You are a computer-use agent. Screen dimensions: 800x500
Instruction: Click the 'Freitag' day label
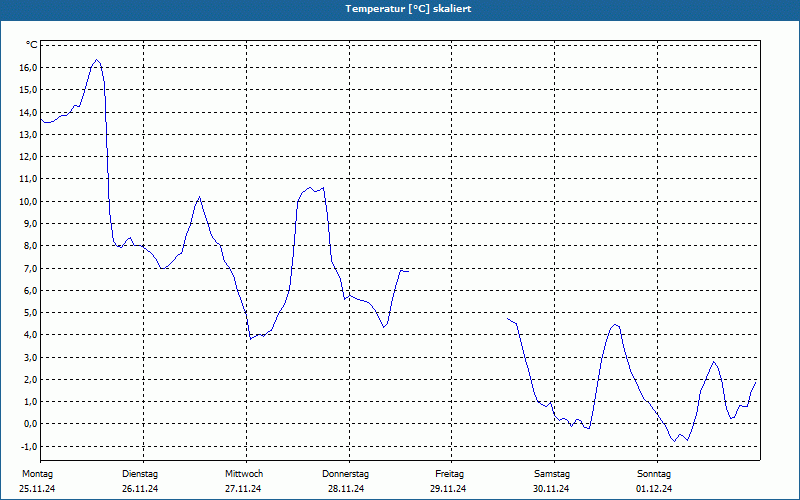click(x=449, y=474)
